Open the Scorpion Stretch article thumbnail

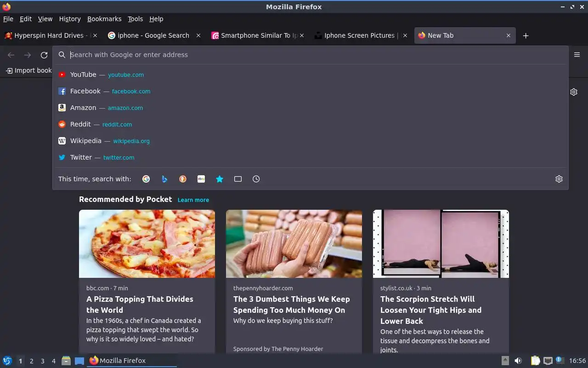tap(441, 244)
